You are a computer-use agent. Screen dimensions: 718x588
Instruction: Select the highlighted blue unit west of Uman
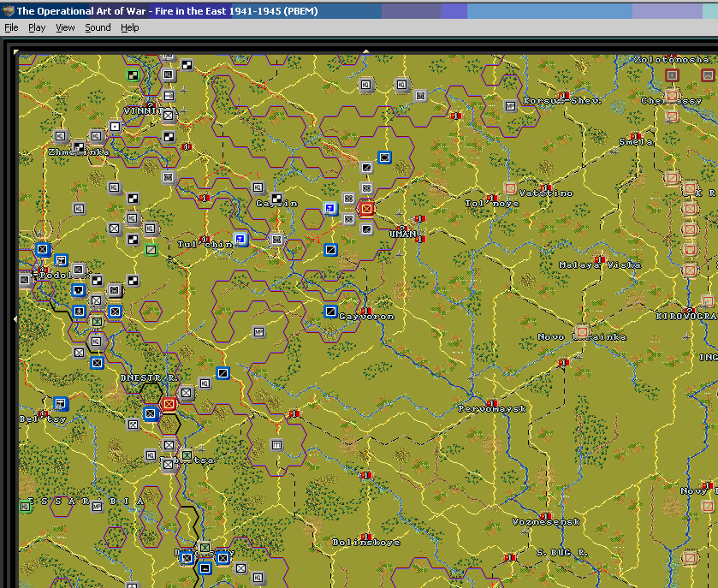pos(330,208)
